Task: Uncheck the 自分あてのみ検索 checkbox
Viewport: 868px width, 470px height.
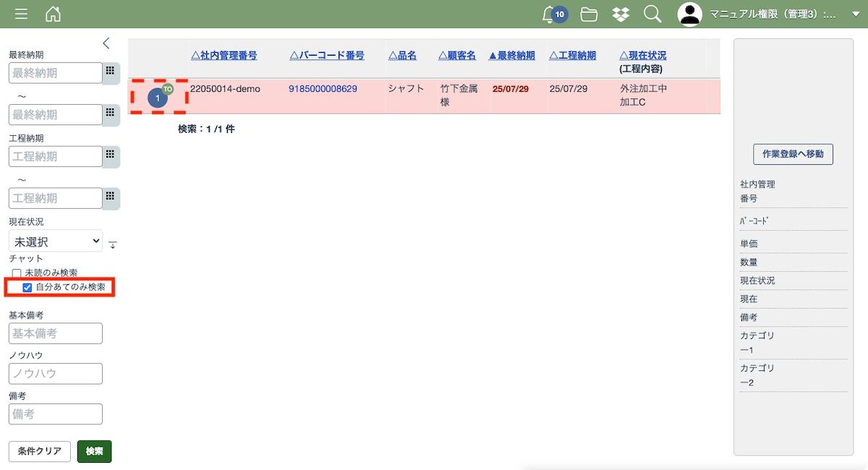Action: click(27, 288)
